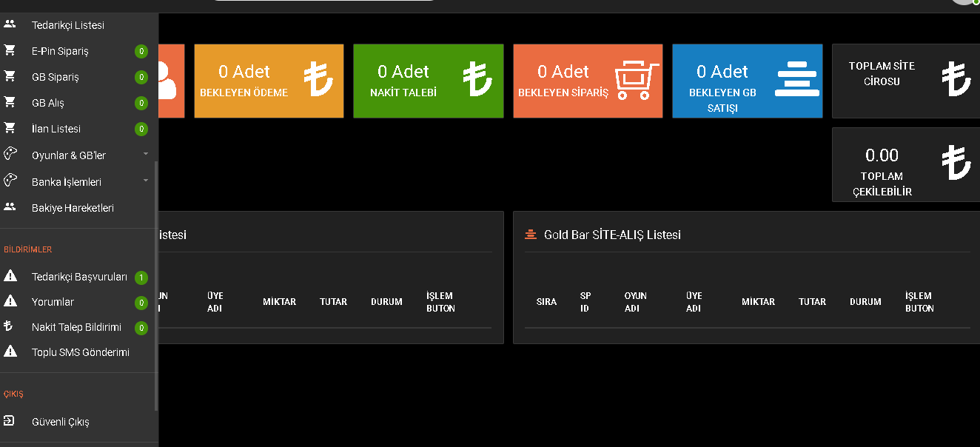
Task: Open the Toplam Site Cirosu card
Action: point(906,81)
